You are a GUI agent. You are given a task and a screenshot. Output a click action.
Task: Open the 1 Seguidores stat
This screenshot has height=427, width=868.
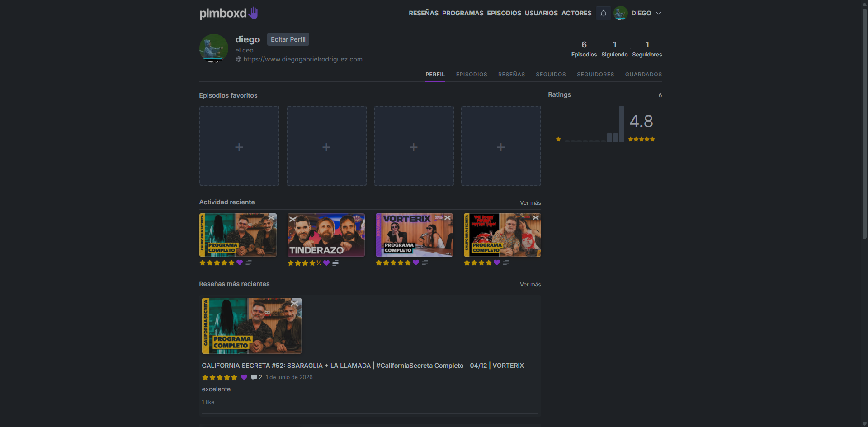click(x=647, y=49)
